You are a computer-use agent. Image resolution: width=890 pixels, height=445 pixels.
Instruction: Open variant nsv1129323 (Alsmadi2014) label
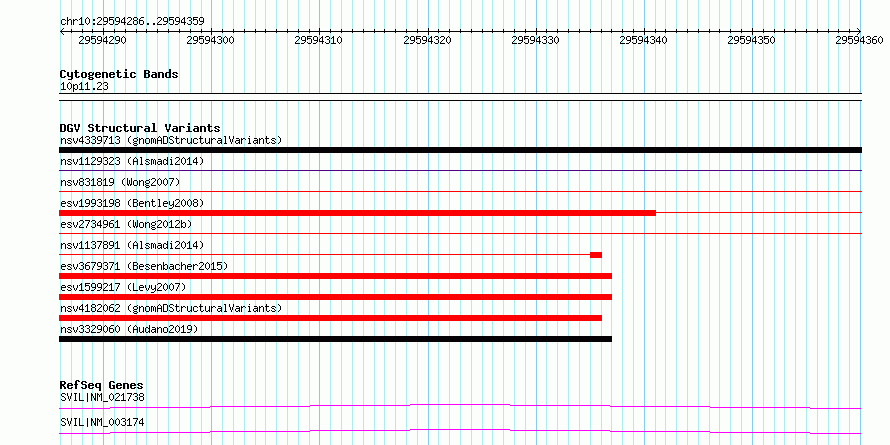pos(132,161)
